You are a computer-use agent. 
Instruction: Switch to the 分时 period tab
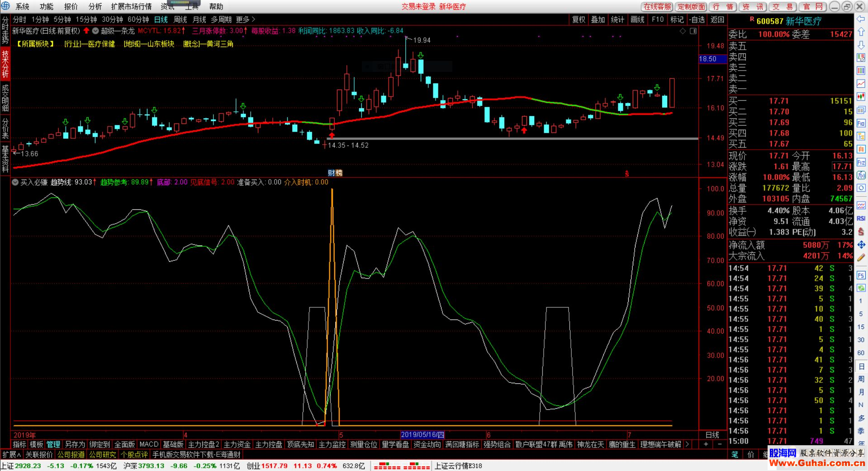pyautogui.click(x=19, y=19)
